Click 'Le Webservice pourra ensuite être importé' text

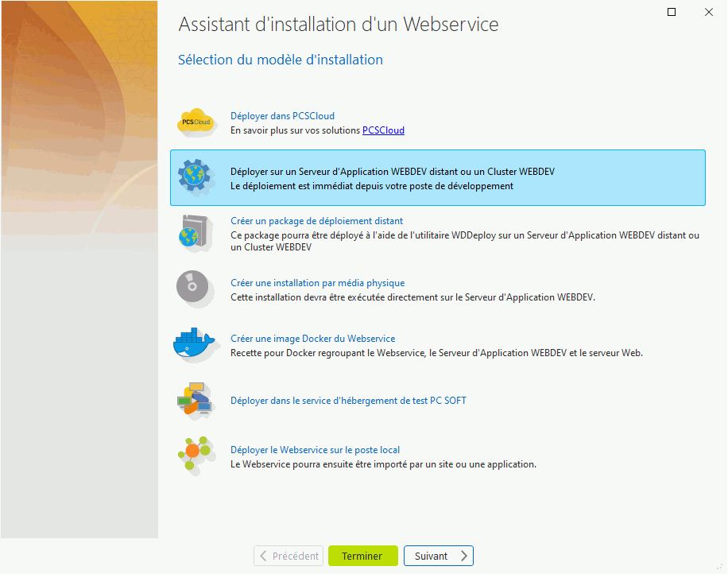(383, 464)
